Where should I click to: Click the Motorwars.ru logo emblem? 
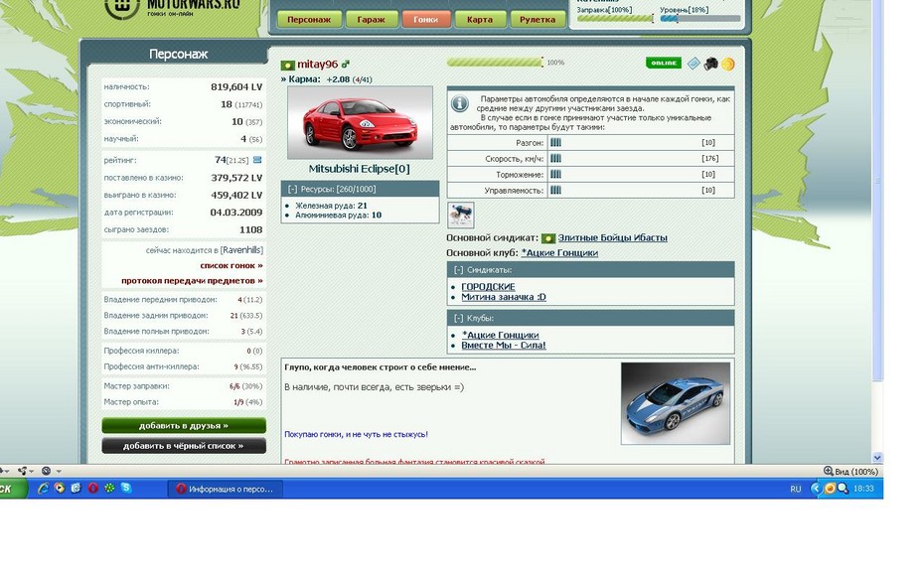pyautogui.click(x=122, y=7)
